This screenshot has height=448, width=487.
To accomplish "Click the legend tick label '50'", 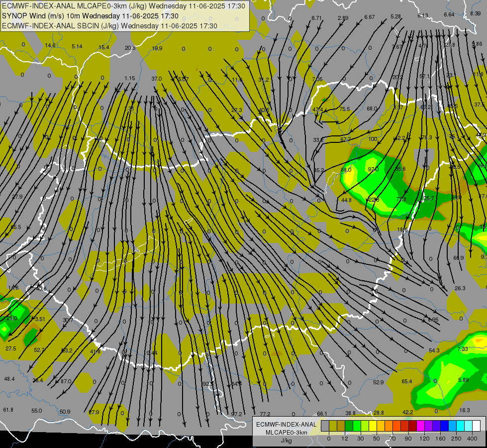I will pyautogui.click(x=377, y=439).
